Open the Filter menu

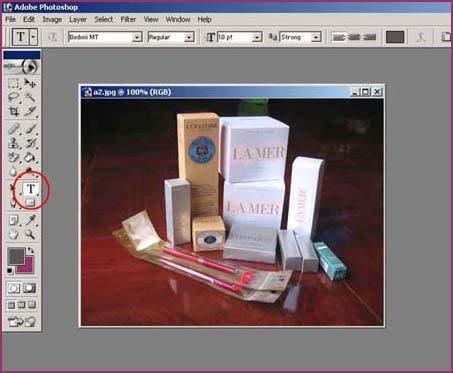(128, 19)
